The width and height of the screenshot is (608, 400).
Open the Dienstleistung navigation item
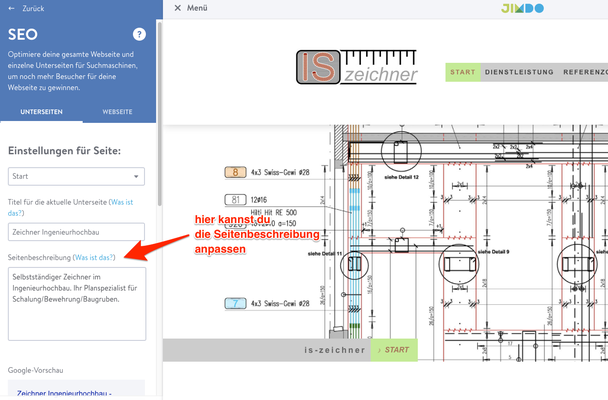tap(519, 73)
